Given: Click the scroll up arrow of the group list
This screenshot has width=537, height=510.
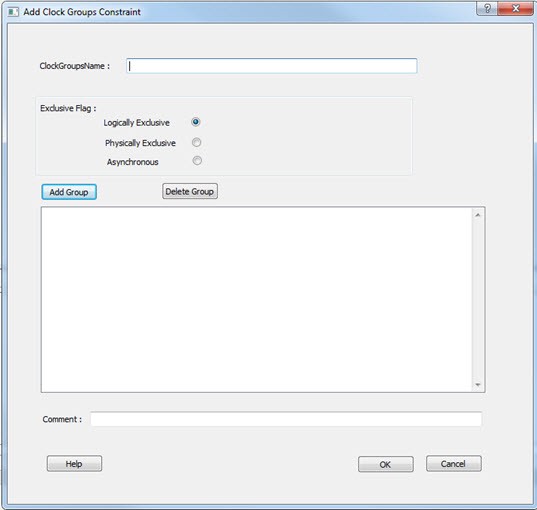Looking at the screenshot, I should [478, 215].
